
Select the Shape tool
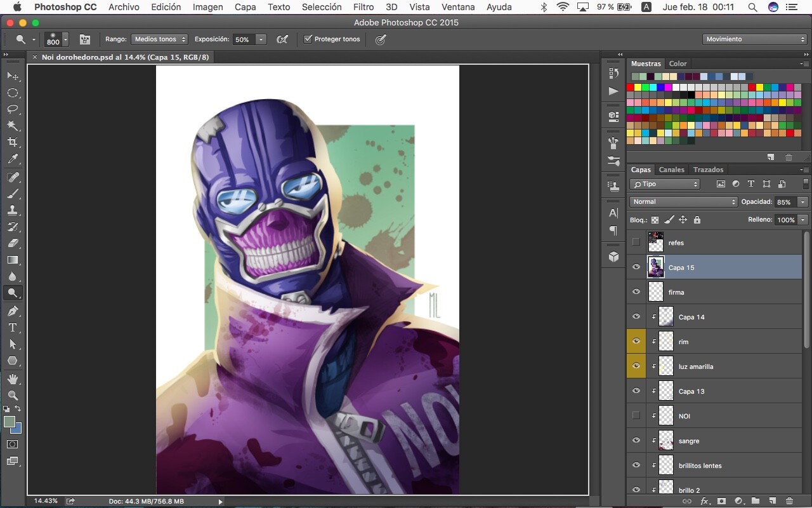pos(13,361)
